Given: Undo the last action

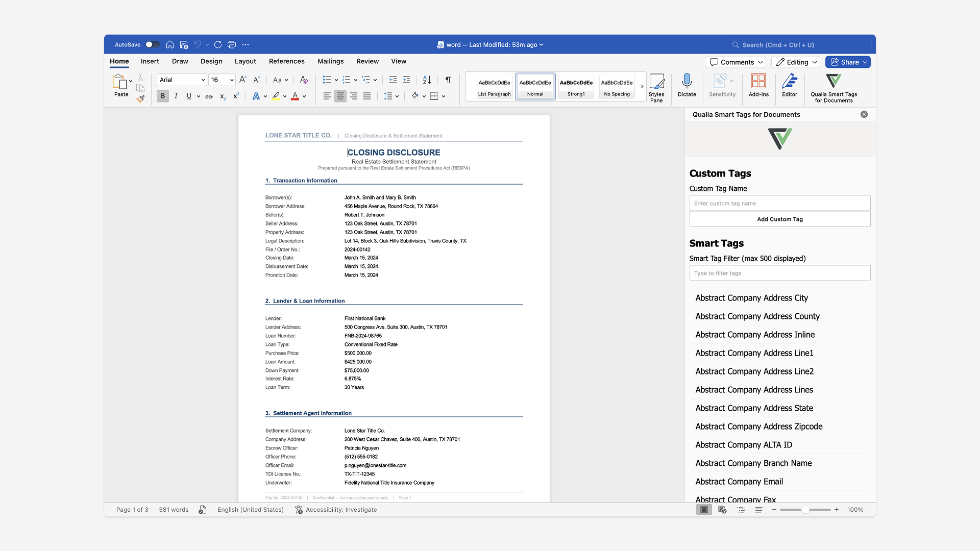Looking at the screenshot, I should click(x=198, y=45).
